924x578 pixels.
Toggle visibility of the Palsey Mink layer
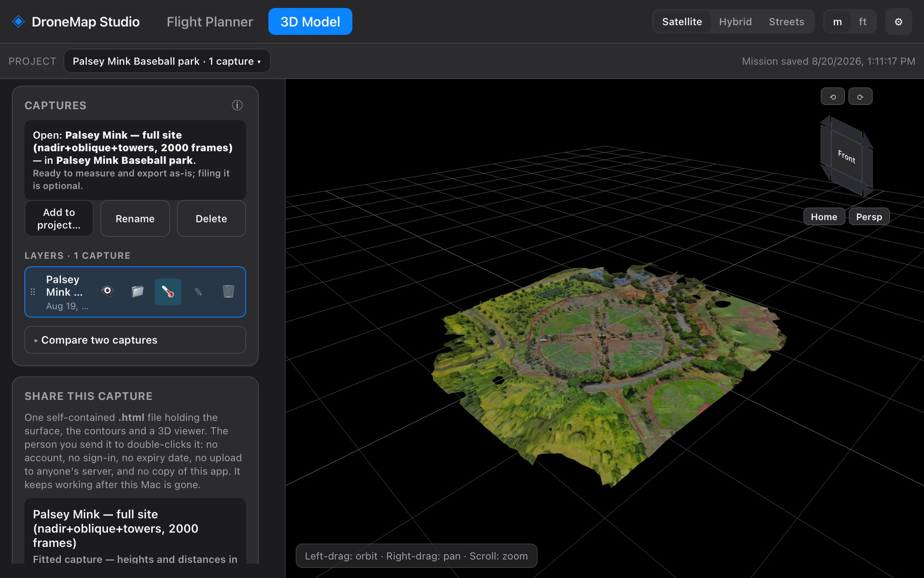(108, 291)
